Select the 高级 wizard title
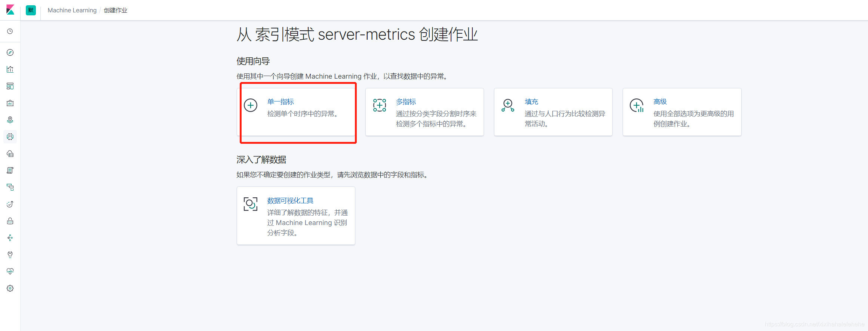Screen dimensions: 868x331 [660, 102]
